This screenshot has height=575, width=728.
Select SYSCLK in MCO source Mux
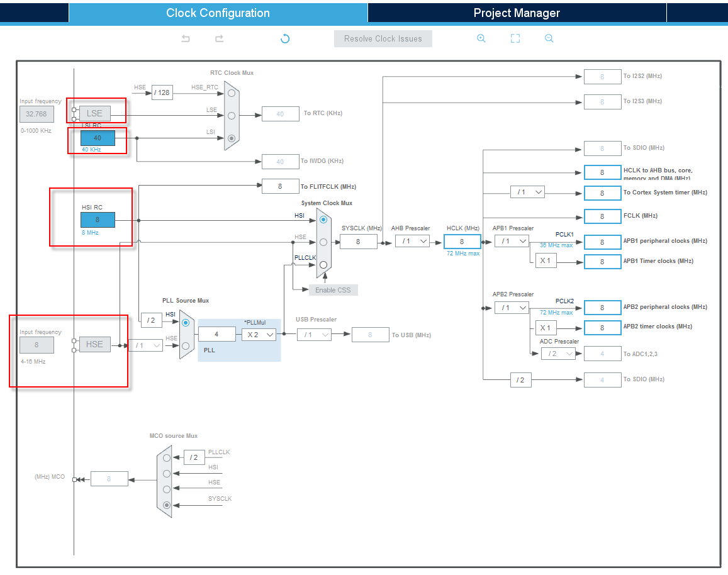click(x=167, y=505)
